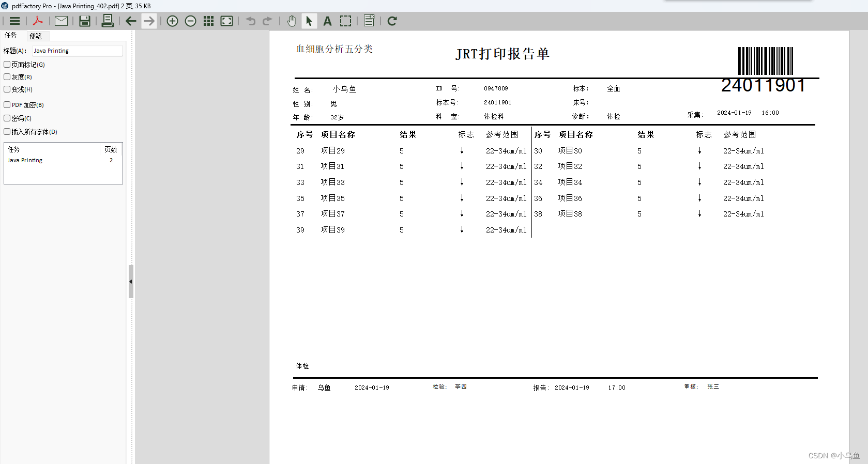This screenshot has height=464, width=868.
Task: Save the PDF with the floppy disk icon
Action: point(85,21)
